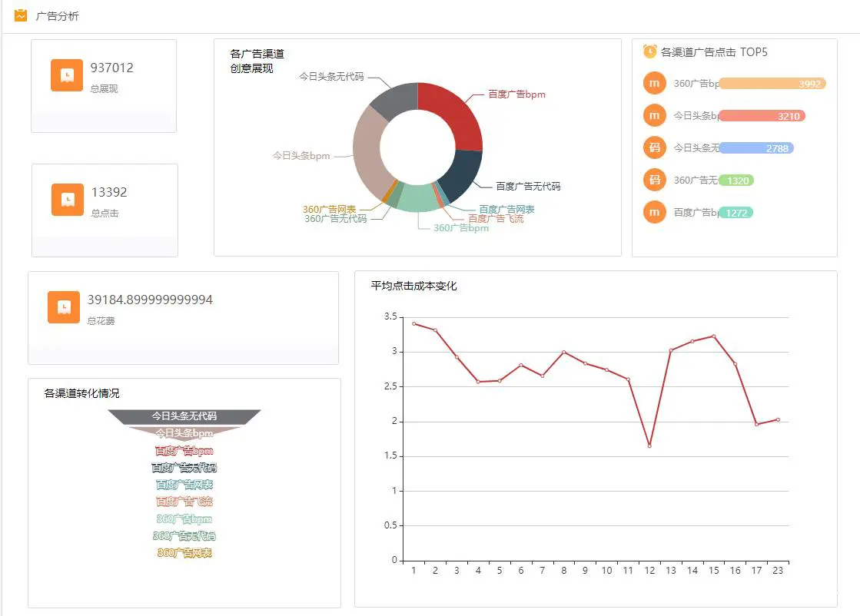Click the 今日头条无代码 top funnel segment
This screenshot has width=860, height=616.
pos(184,416)
